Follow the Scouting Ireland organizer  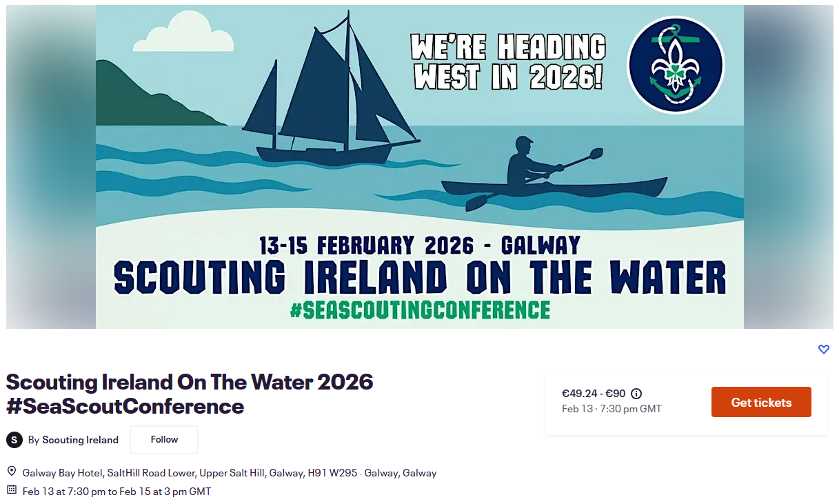tap(164, 440)
